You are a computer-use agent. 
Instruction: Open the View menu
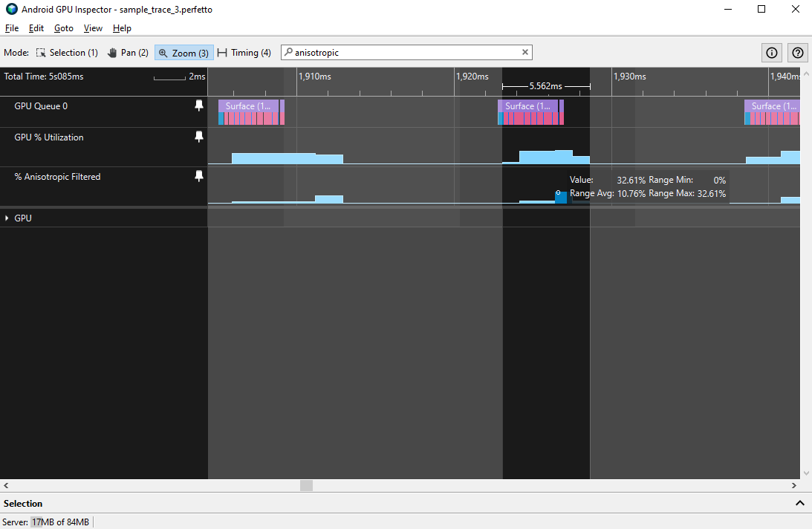tap(93, 28)
